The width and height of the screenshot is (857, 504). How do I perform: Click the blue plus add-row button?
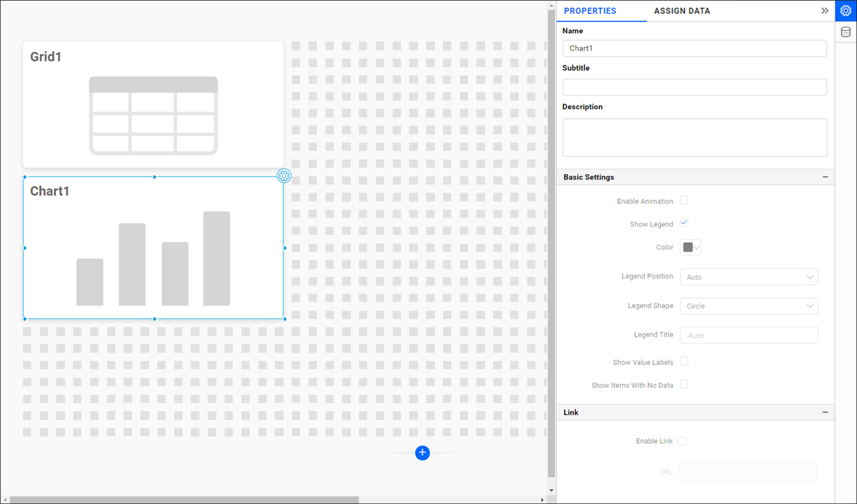pos(423,453)
